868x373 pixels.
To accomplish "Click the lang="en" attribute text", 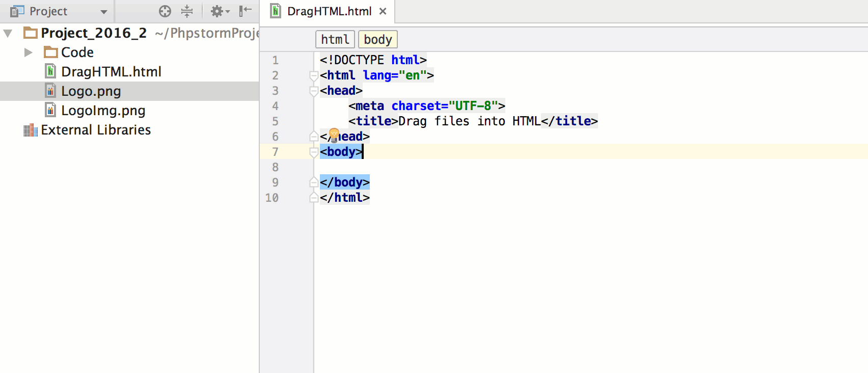I will (395, 75).
